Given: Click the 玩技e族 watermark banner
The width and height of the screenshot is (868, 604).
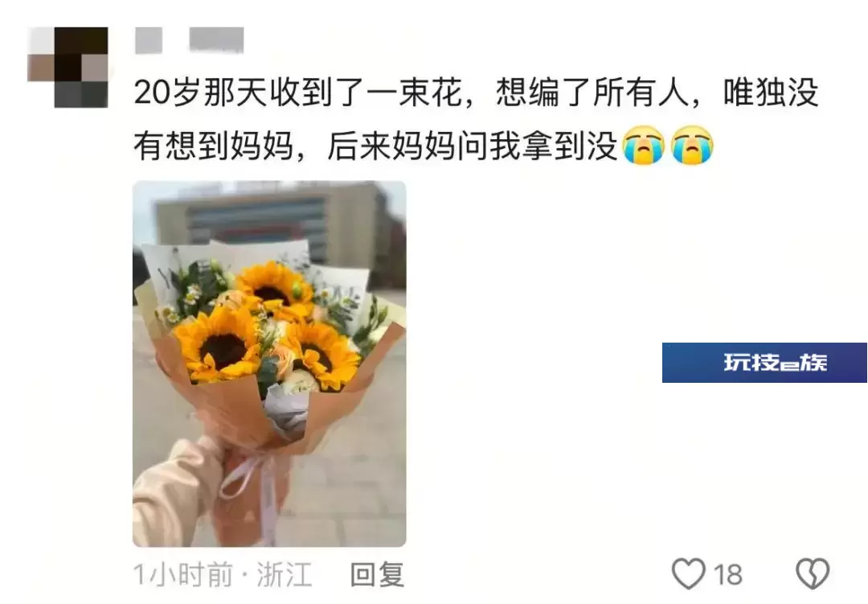Looking at the screenshot, I should point(764,363).
